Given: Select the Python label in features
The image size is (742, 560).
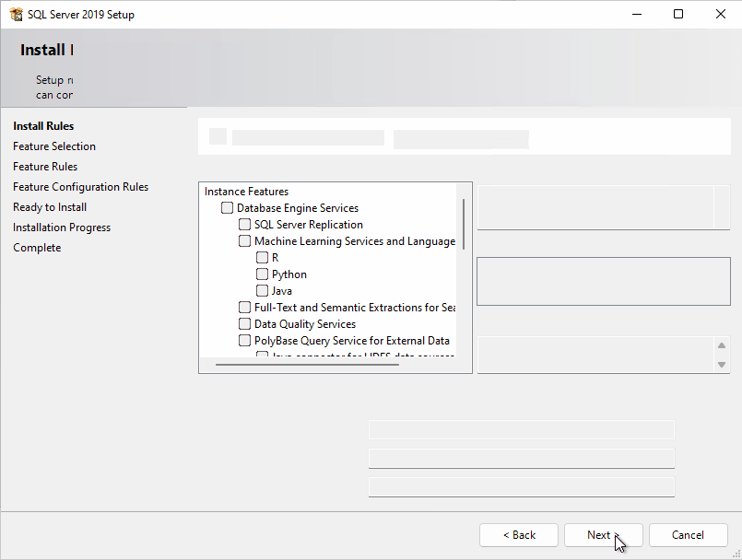Looking at the screenshot, I should coord(289,274).
